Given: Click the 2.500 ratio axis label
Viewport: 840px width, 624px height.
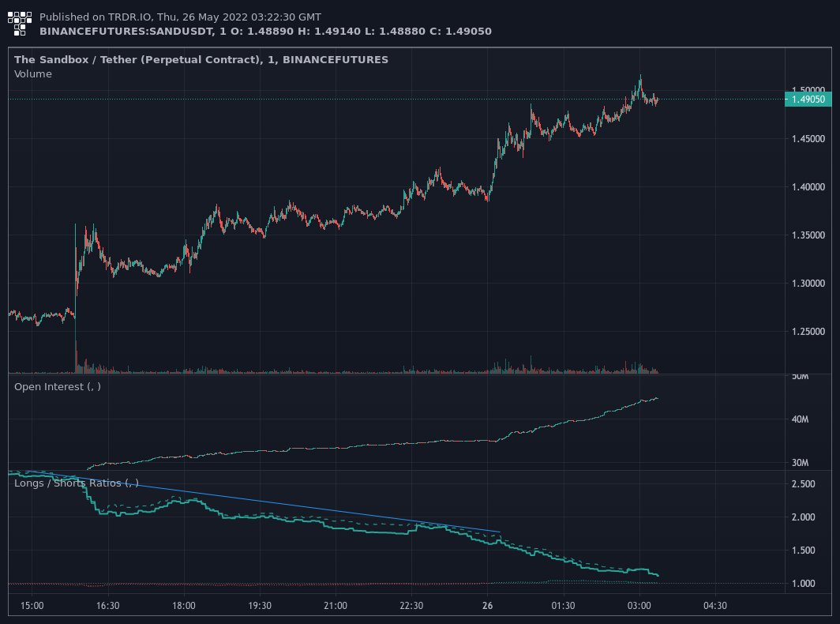Looking at the screenshot, I should [803, 484].
